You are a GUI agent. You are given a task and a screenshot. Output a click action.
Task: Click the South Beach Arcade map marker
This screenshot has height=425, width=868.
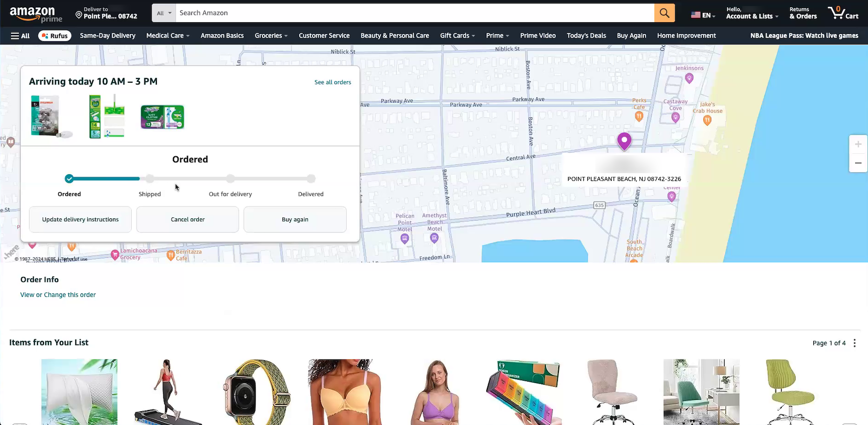[x=634, y=260]
